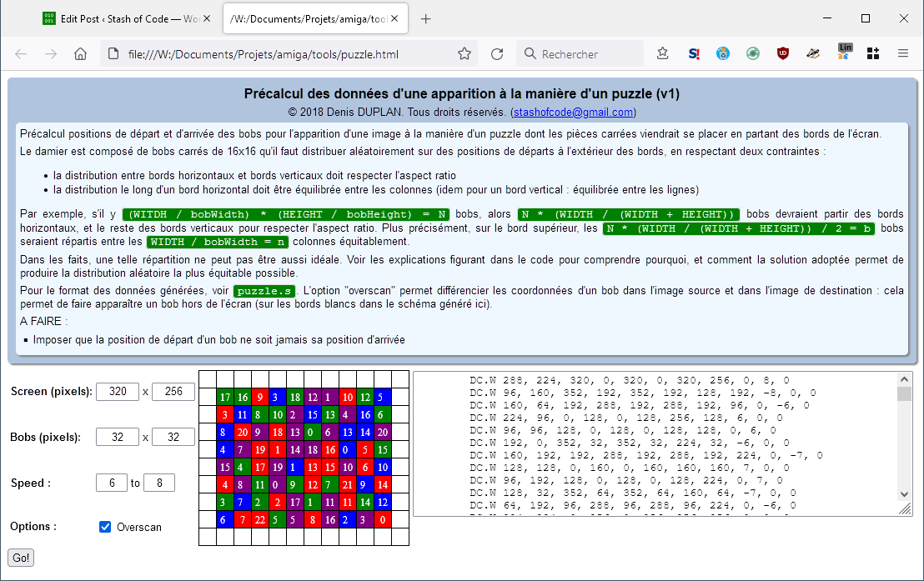The image size is (924, 581).
Task: Click the Rechercher search box
Action: 580,54
